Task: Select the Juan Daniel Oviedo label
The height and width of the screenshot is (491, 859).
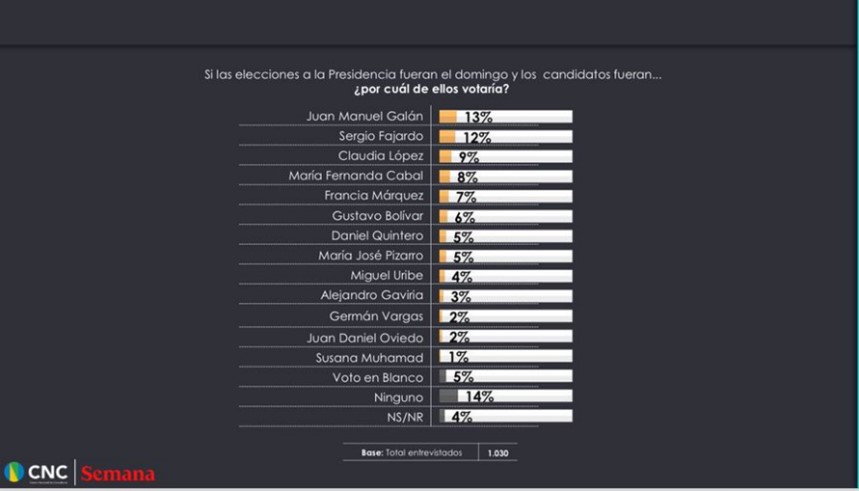Action: [368, 337]
